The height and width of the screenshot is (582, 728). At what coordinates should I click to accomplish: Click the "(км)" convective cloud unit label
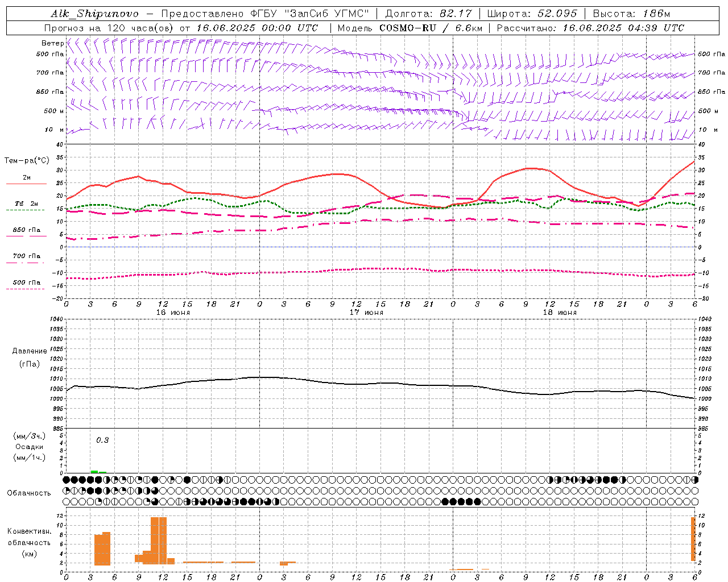pos(29,554)
